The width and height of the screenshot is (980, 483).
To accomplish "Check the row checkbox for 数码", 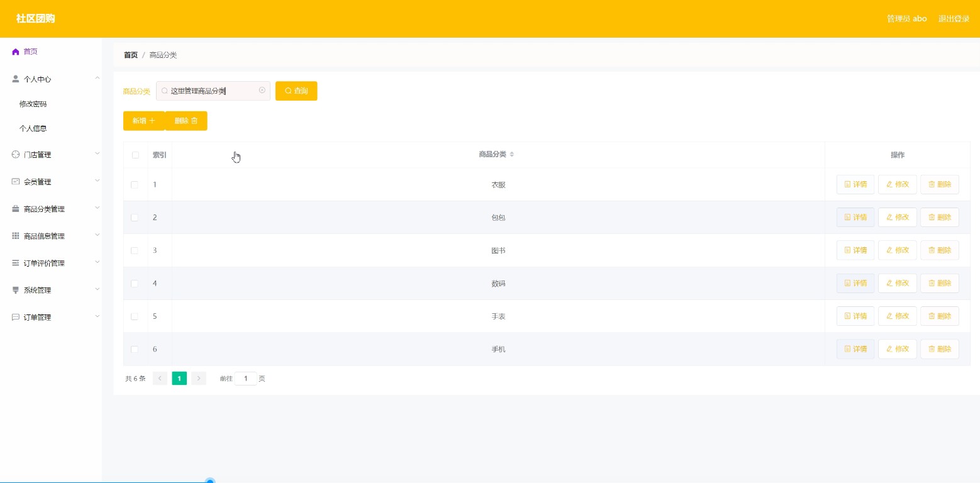I will coord(135,284).
